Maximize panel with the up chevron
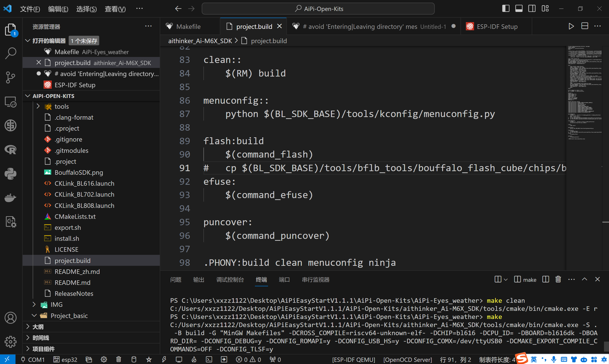This screenshot has width=609, height=364. 584,279
